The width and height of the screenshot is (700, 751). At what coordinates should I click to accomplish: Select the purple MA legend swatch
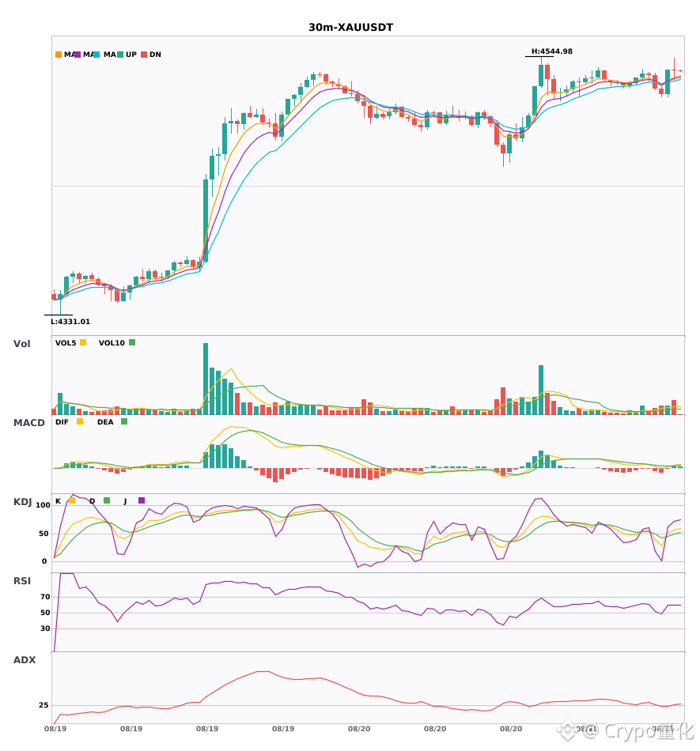point(78,55)
